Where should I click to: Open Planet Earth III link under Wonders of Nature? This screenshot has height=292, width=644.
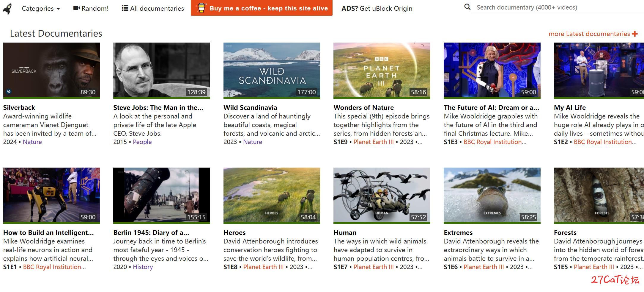pyautogui.click(x=374, y=142)
